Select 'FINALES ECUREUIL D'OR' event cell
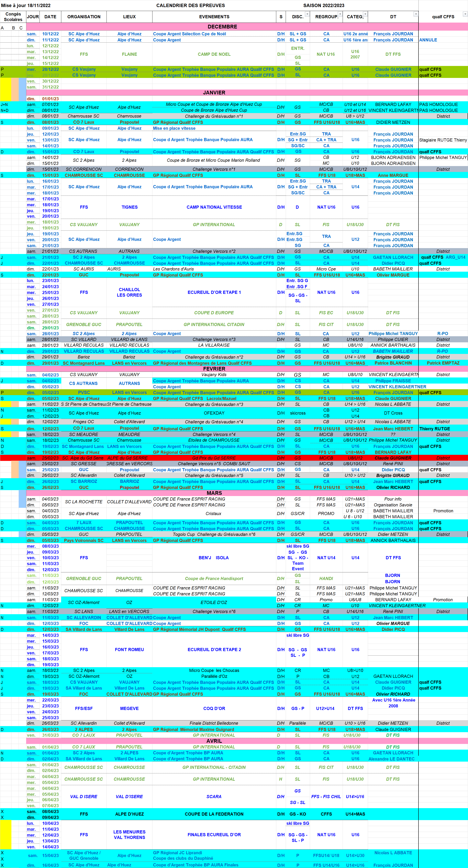Screen dimensions: 468x868 [x=214, y=835]
